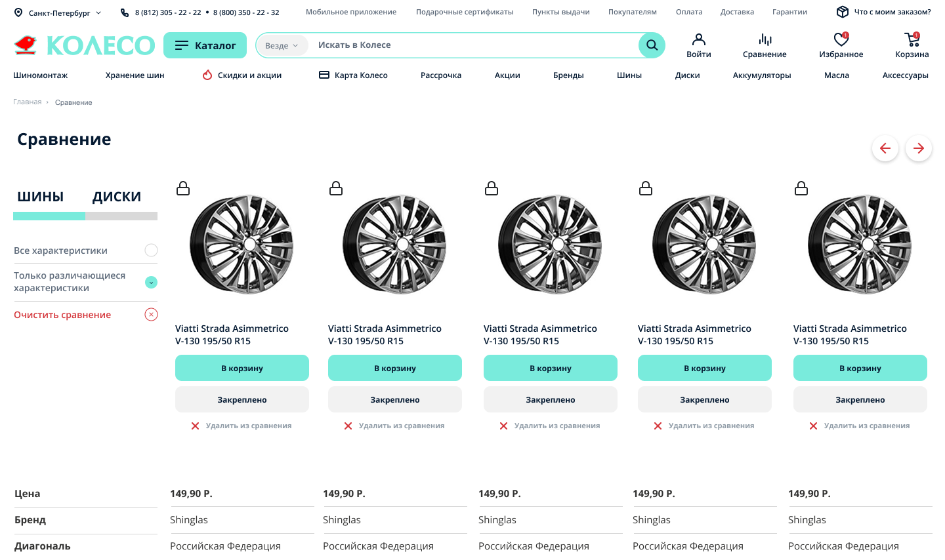Click the phone handset icon
This screenshot has width=945, height=560.
click(125, 12)
